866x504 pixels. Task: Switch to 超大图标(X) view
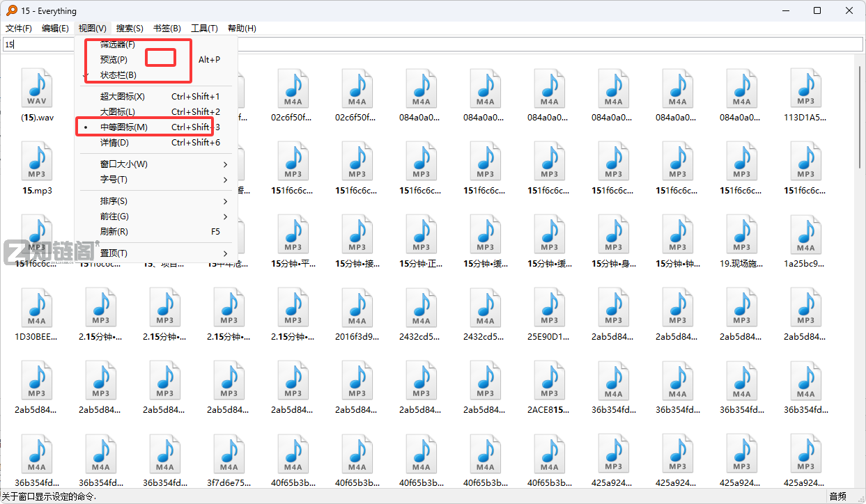[123, 97]
